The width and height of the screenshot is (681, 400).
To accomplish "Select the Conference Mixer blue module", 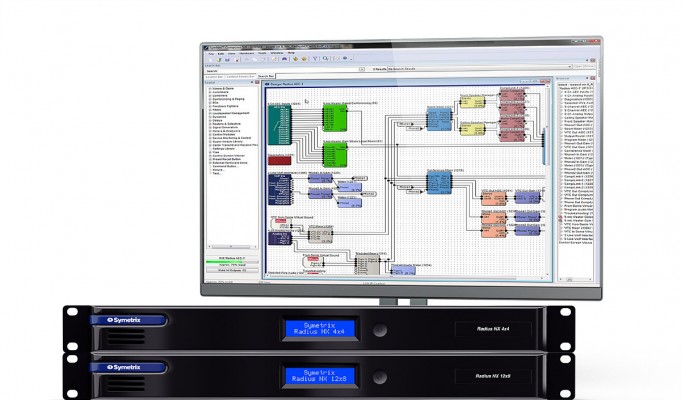I will 440,182.
